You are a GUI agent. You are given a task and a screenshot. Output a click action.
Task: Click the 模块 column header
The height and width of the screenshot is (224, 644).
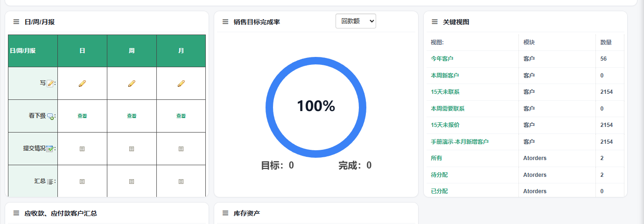point(529,42)
